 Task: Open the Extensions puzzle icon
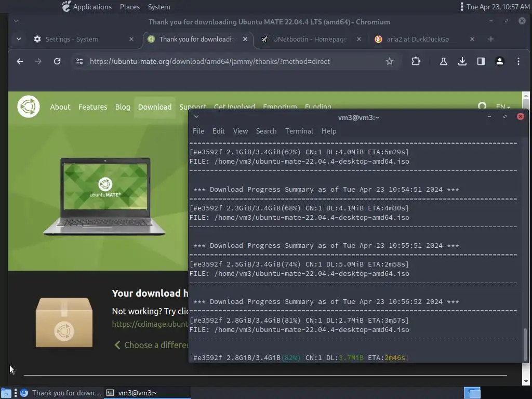point(416,61)
